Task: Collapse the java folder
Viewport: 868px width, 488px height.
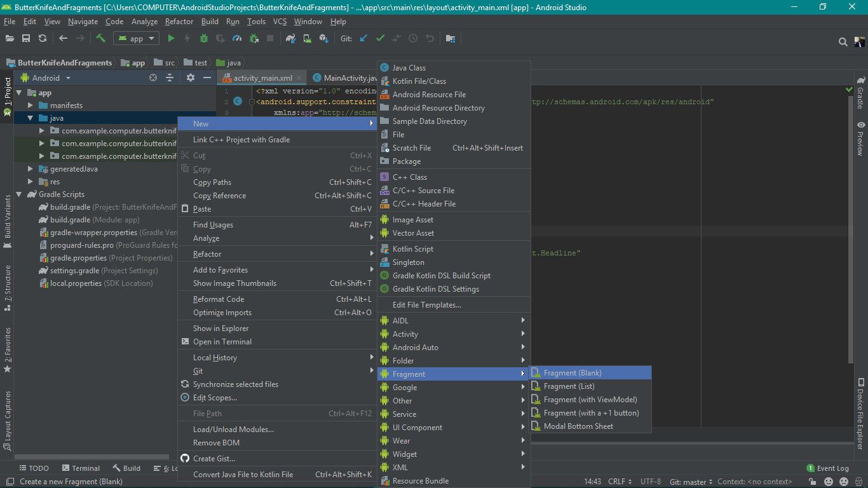Action: 30,118
